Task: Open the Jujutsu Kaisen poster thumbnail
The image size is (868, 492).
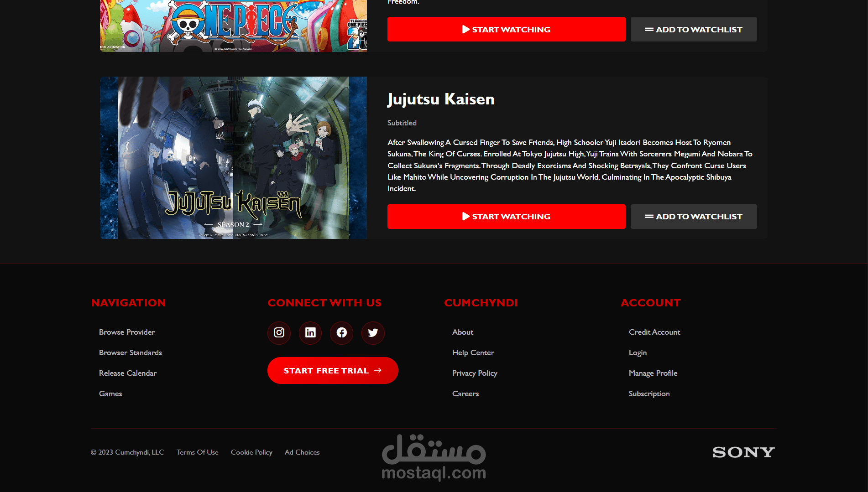Action: click(x=233, y=157)
